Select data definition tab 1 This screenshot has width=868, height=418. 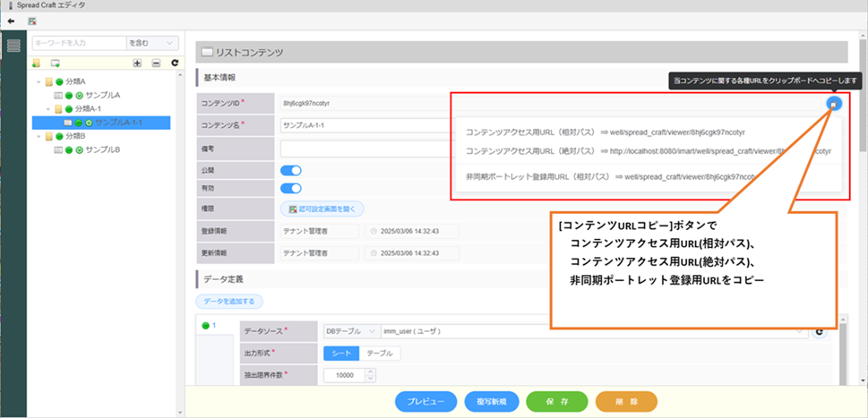(x=210, y=325)
